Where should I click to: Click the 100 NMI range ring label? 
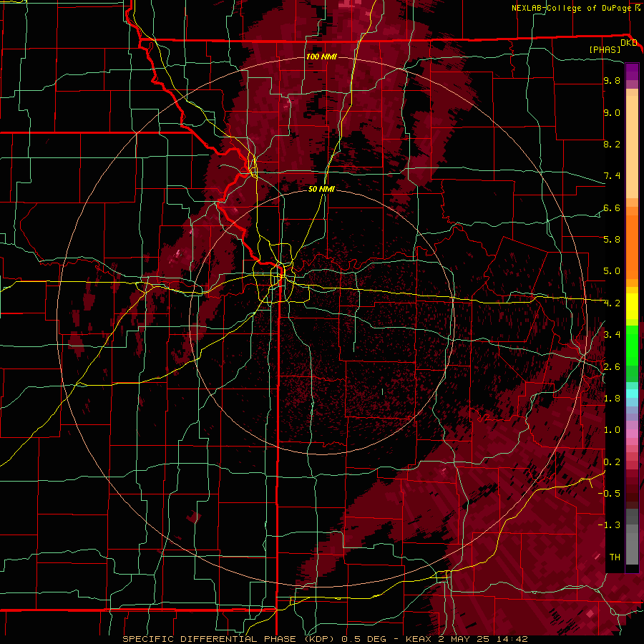coord(321,57)
